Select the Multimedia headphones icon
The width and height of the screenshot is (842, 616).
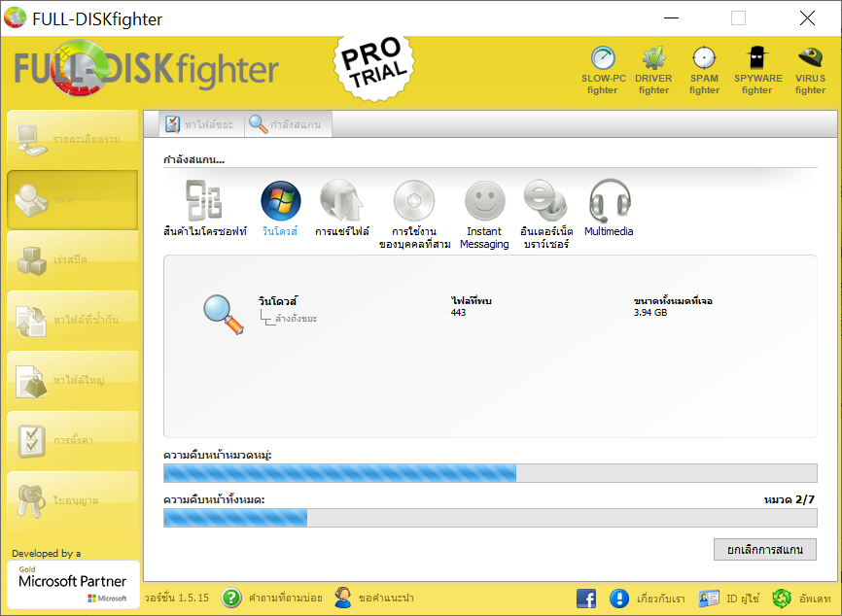coord(610,200)
